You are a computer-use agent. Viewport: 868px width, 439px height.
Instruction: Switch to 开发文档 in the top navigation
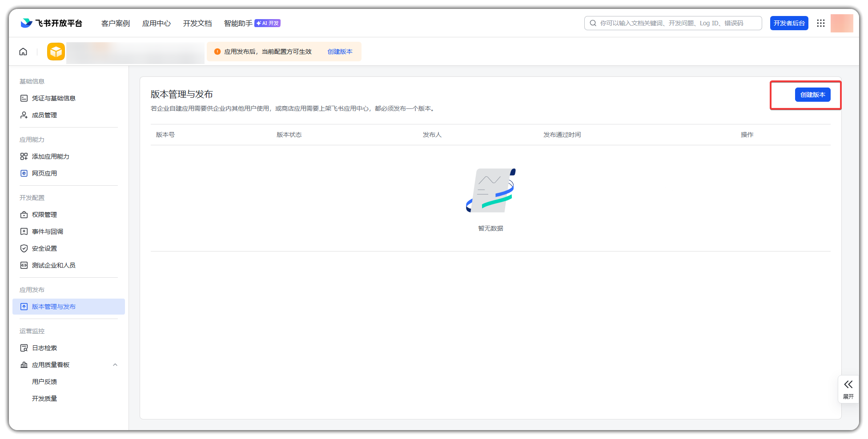click(x=197, y=23)
